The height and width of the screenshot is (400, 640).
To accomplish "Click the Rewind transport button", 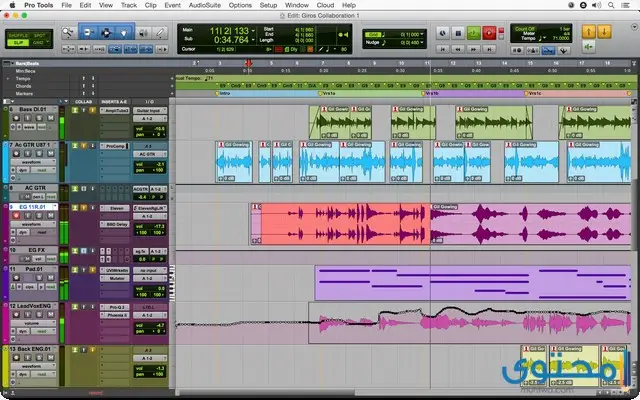I will click(458, 49).
